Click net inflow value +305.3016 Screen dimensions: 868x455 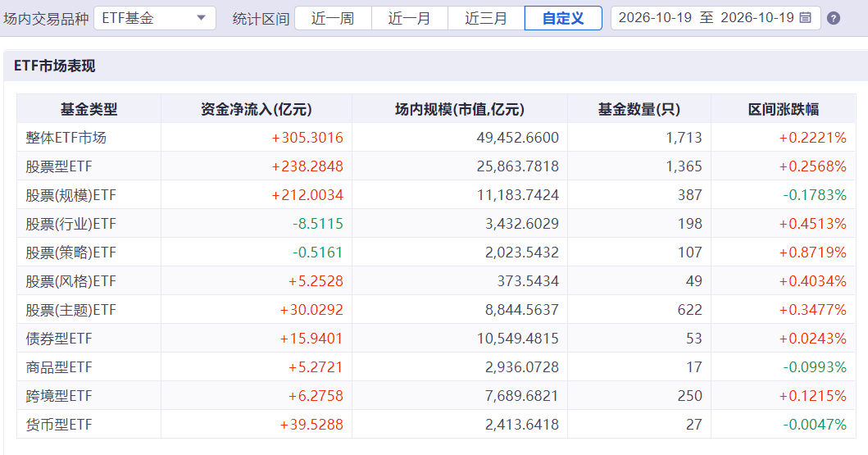click(307, 137)
